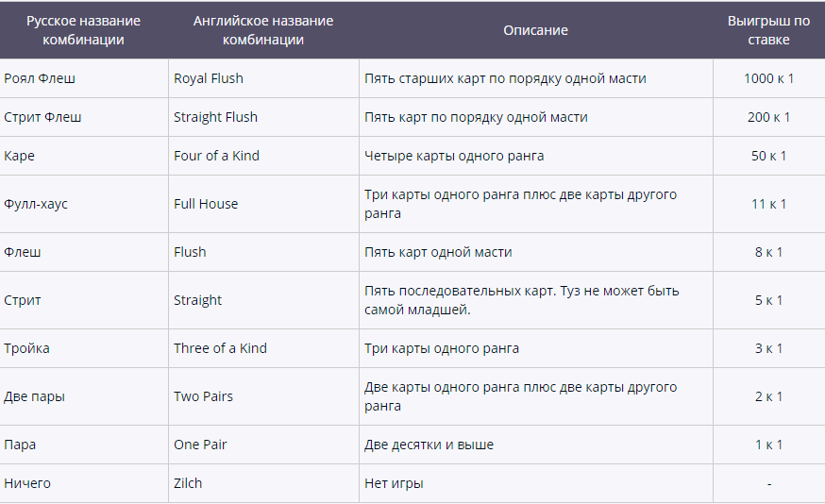The height and width of the screenshot is (504, 825).
Task: Click the 'Three of a Kind' cell
Action: pyautogui.click(x=220, y=348)
